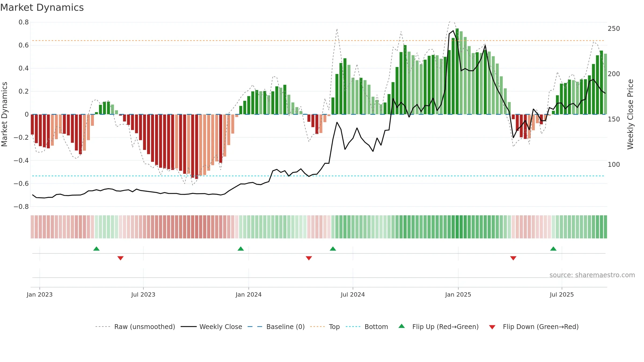The height and width of the screenshot is (362, 644).
Task: Click the orange dashed Top threshold line
Action: click(318, 41)
